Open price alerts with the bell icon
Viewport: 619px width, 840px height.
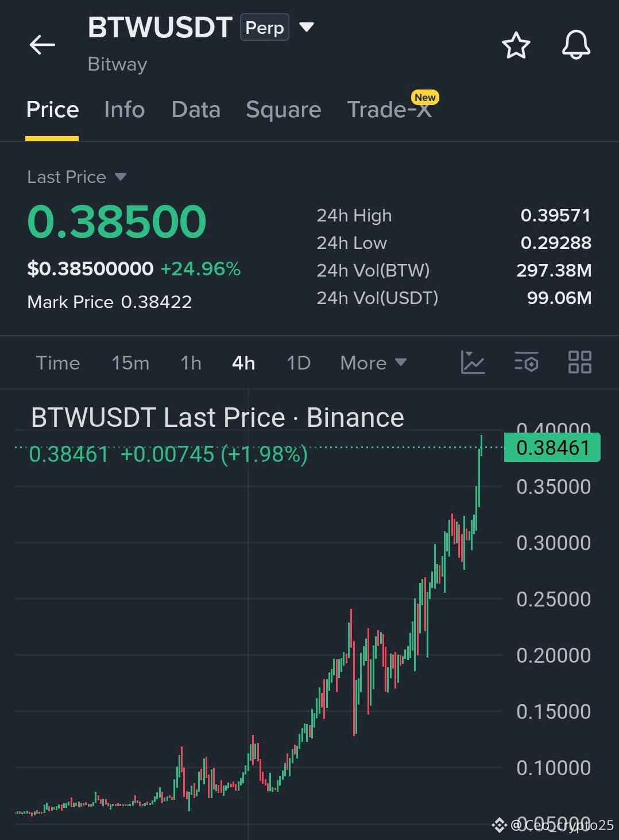point(576,45)
